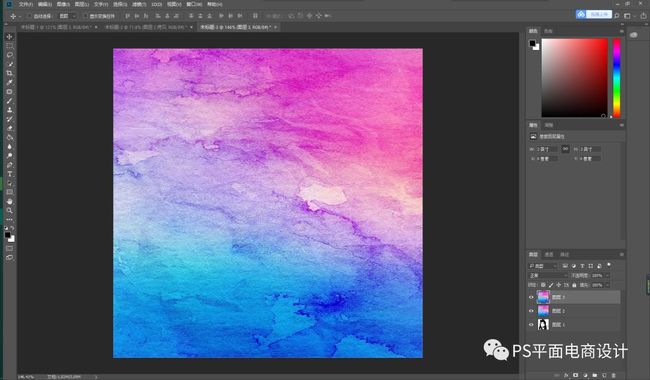Open the layer styles fx icon
This screenshot has height=380, width=650.
tap(566, 375)
